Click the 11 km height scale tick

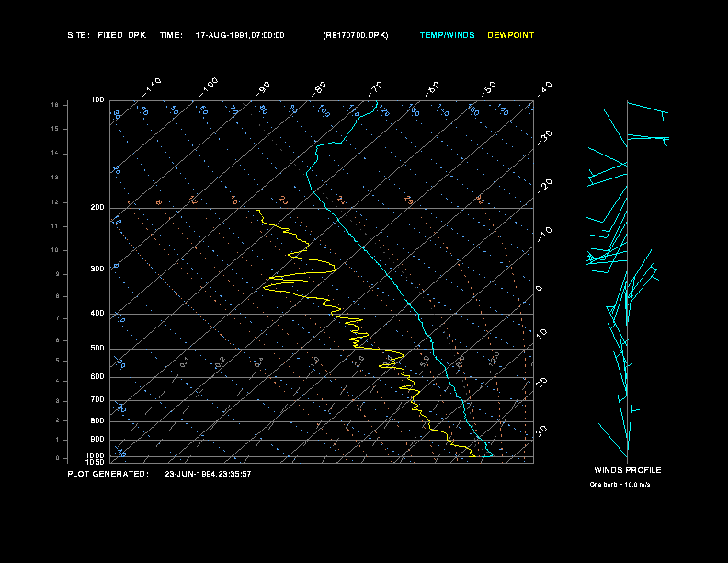55,226
